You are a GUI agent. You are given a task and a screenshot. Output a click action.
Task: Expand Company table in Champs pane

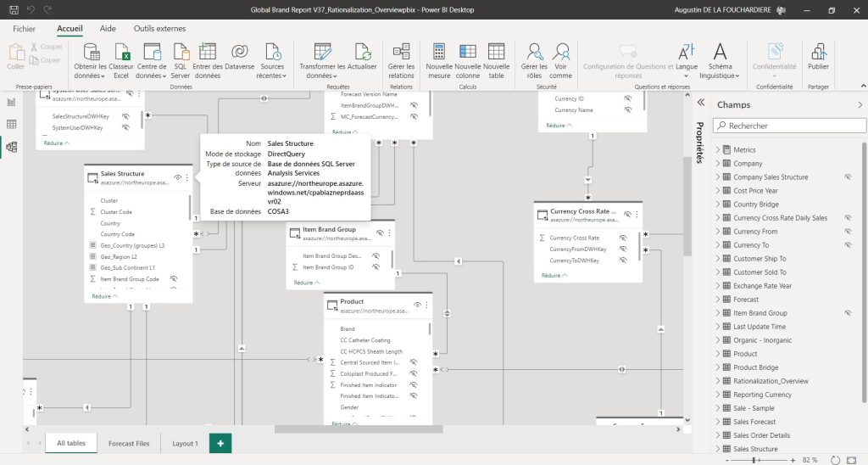tap(718, 164)
